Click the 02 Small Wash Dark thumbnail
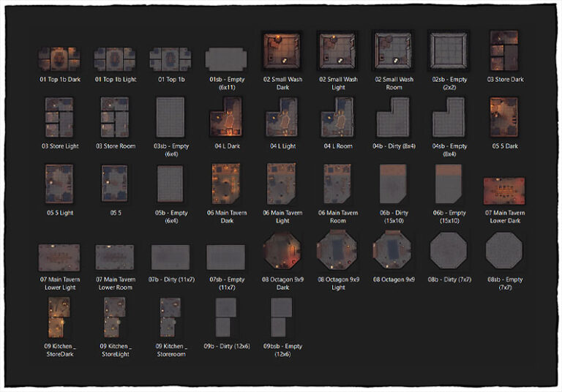562x392 pixels. tap(282, 51)
